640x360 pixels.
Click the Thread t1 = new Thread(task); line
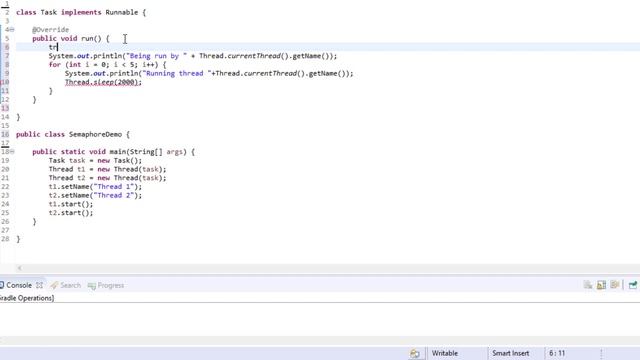[107, 169]
